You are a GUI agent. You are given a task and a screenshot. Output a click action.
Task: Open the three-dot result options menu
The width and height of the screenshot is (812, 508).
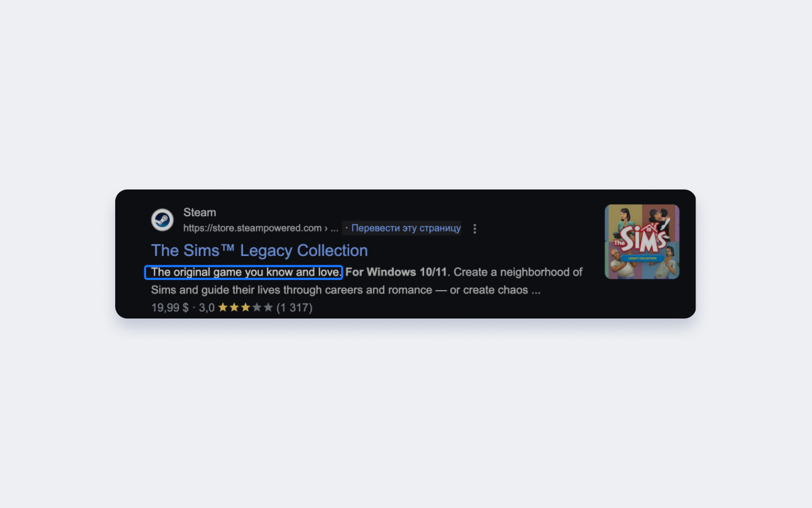(x=475, y=229)
